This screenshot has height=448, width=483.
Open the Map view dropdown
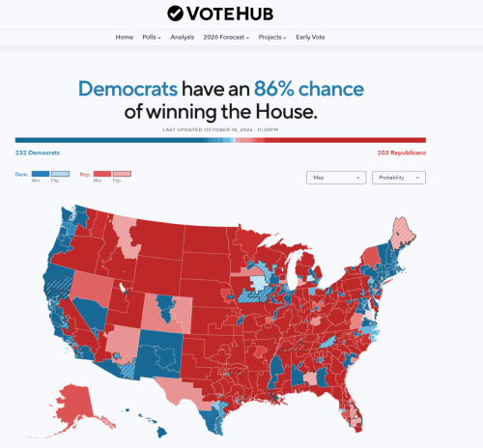[336, 178]
